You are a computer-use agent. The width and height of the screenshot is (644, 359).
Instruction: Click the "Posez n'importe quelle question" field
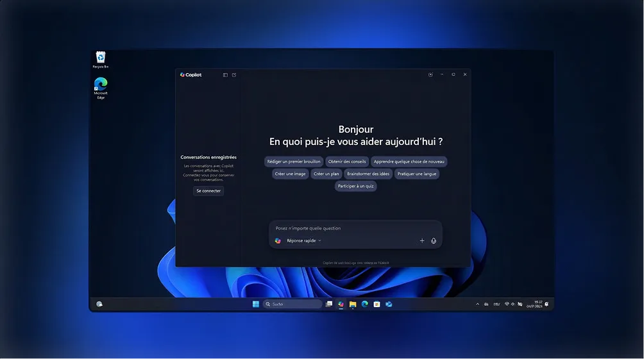(x=355, y=228)
